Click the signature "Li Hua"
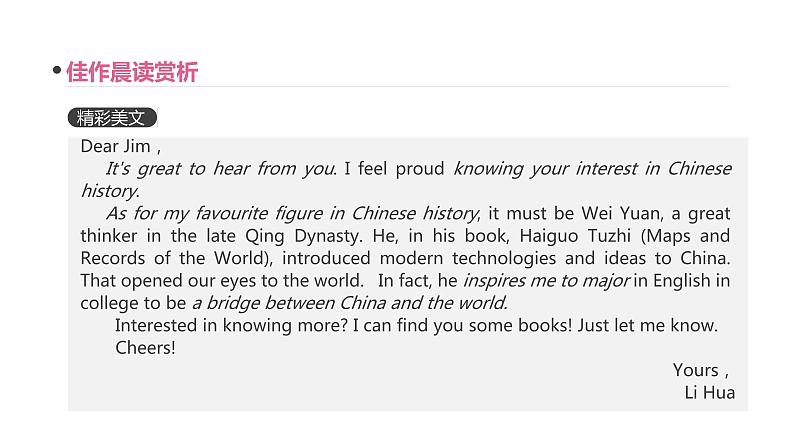794x445 pixels. (x=709, y=392)
